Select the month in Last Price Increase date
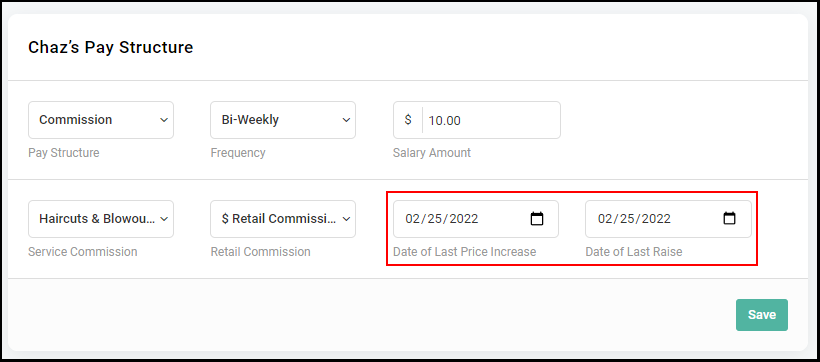Image resolution: width=820 pixels, height=362 pixels. [x=413, y=219]
